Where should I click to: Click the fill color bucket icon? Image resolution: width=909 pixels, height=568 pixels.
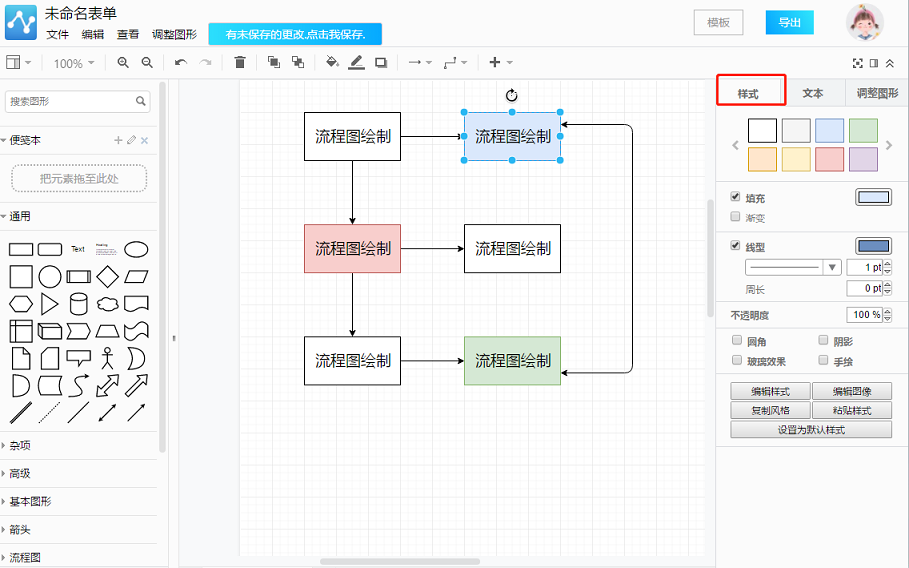coord(332,63)
